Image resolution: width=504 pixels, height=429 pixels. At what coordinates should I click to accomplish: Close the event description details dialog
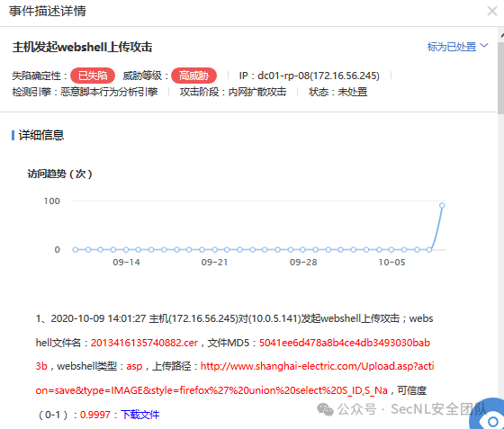(x=492, y=11)
